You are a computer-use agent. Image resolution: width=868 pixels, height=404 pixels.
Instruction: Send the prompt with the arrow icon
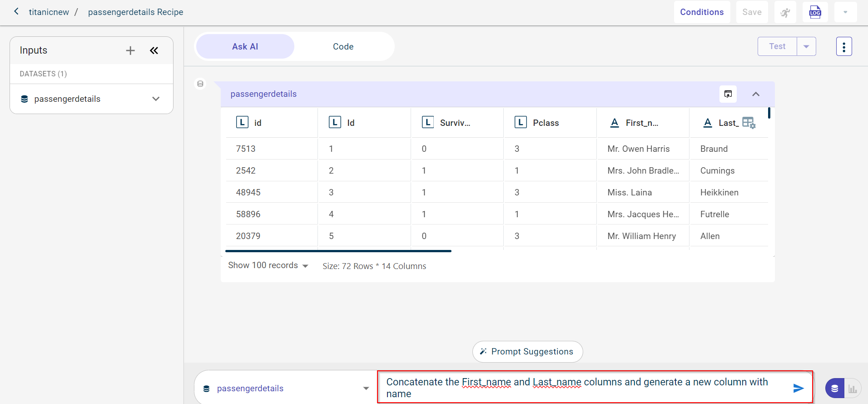click(798, 388)
